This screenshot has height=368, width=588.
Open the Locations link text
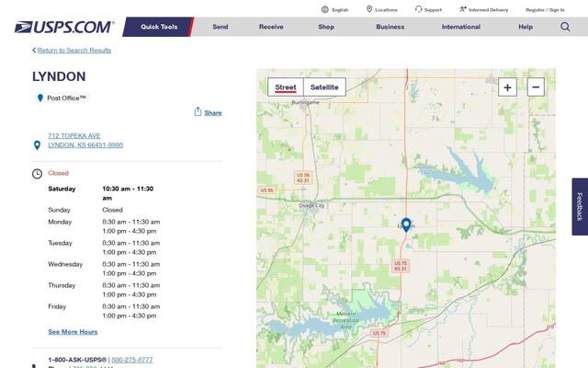point(386,10)
